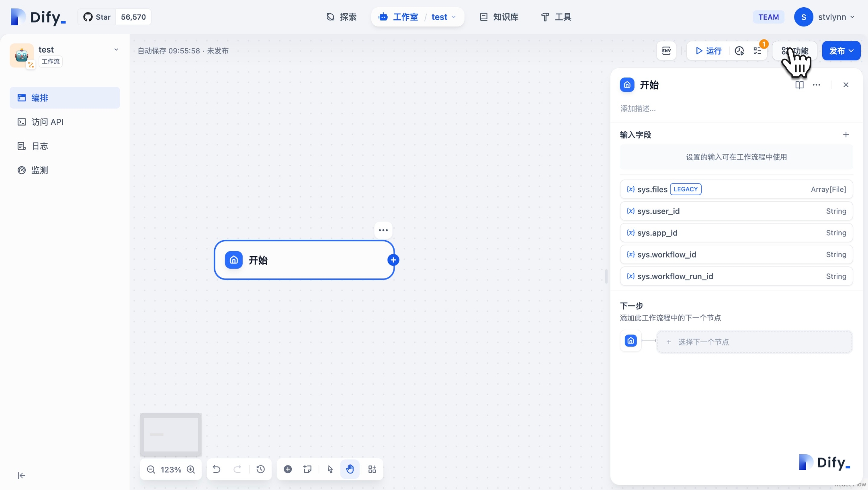Screen dimensions: 868x490
Task: Click organize nodes layout icon
Action: [x=372, y=469]
